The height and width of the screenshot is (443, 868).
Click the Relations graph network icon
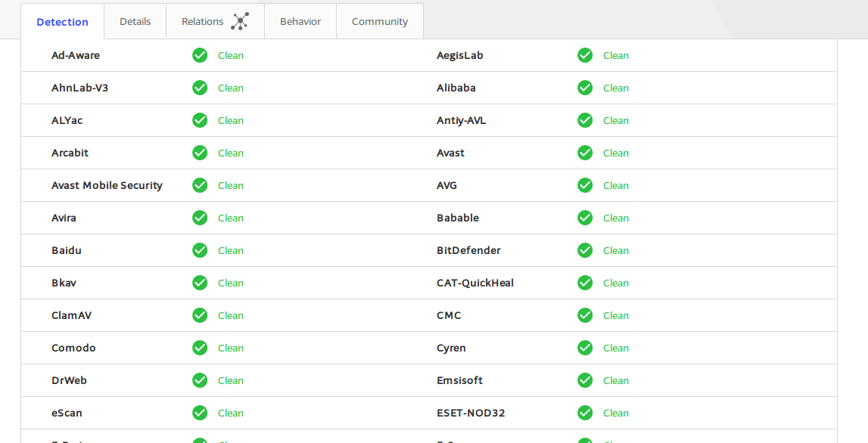240,22
